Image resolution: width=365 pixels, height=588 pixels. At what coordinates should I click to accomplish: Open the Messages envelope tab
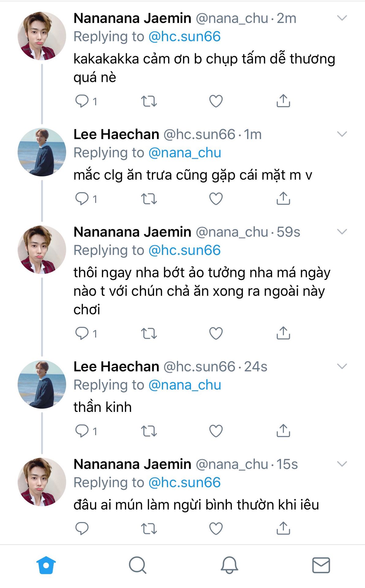coord(321,565)
